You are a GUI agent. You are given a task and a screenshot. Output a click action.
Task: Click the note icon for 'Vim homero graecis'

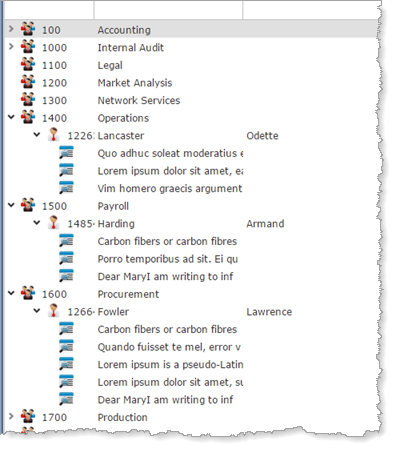(66, 188)
